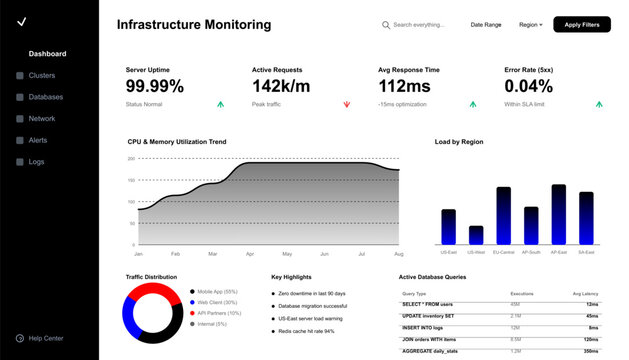Click Active Requests red down arrow

[x=347, y=104]
